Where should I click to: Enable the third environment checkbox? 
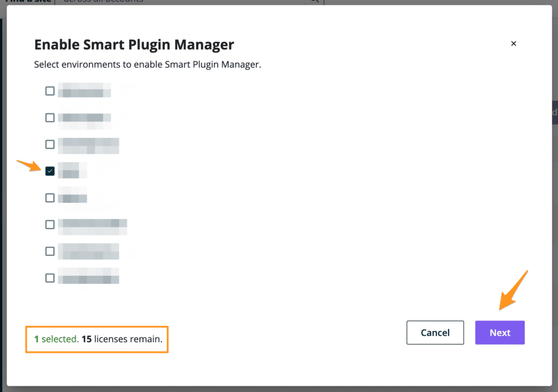tap(50, 144)
